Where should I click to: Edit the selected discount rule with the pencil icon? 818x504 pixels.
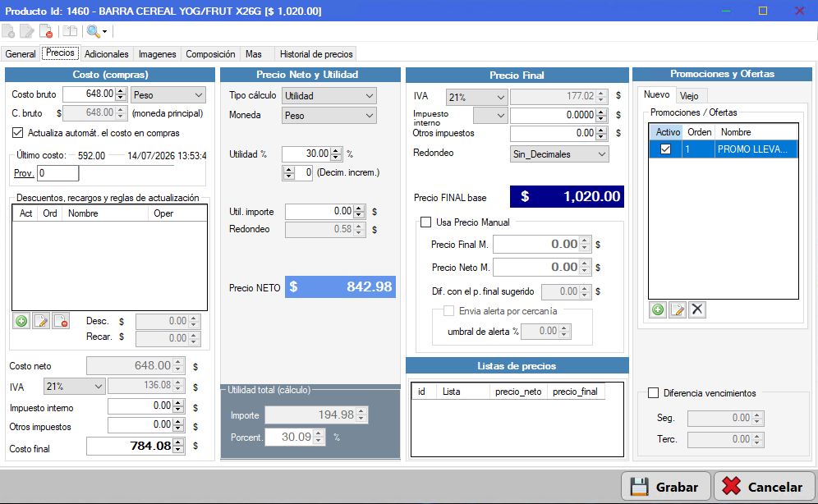click(x=41, y=321)
